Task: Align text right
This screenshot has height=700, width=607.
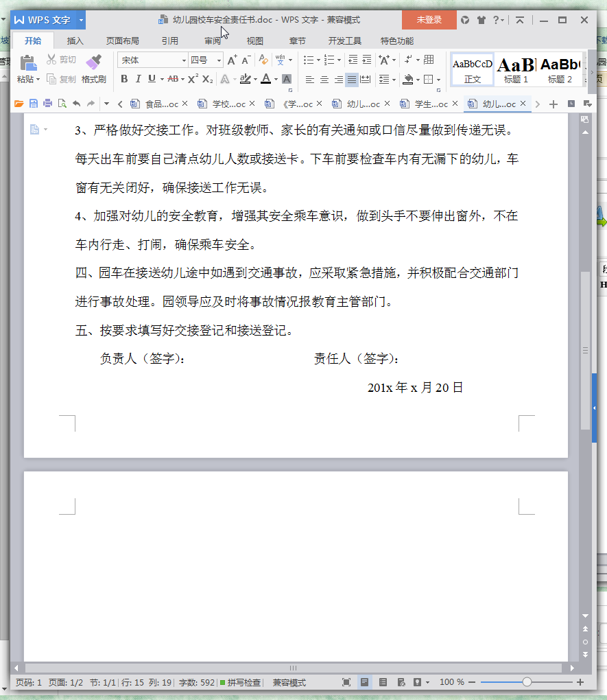Action: pyautogui.click(x=338, y=80)
